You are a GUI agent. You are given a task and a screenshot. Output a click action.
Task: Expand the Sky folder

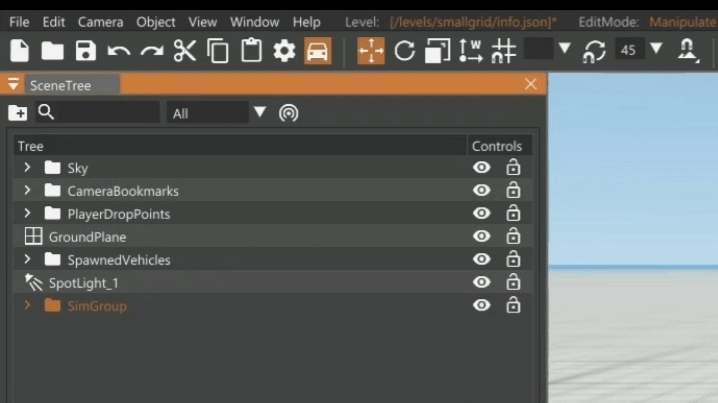(27, 167)
